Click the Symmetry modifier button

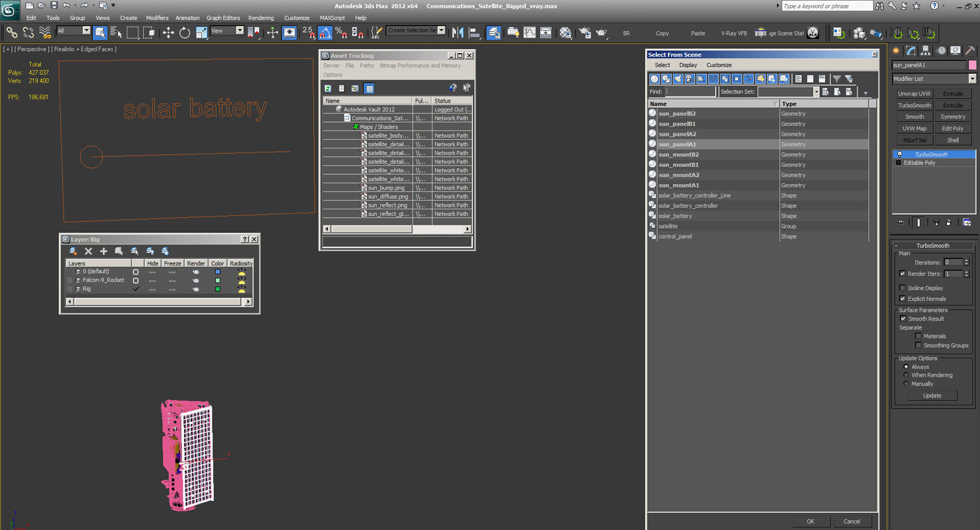tap(953, 117)
